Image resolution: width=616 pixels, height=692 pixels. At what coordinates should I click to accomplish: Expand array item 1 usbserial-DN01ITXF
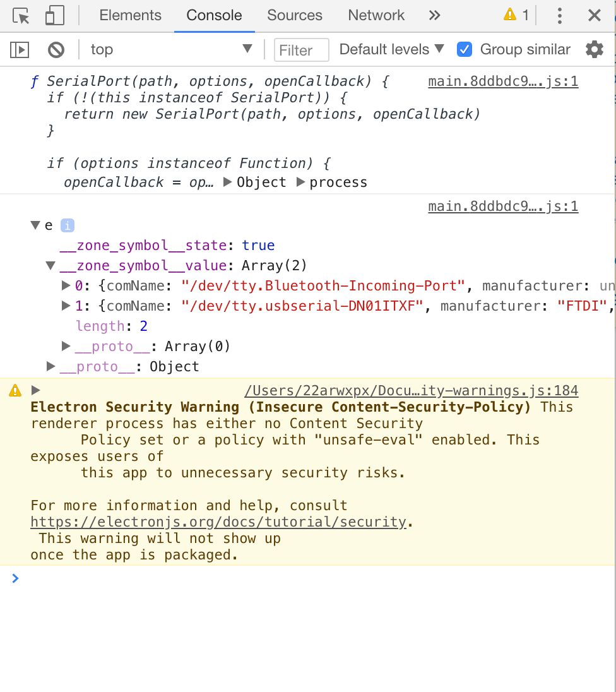(x=66, y=306)
